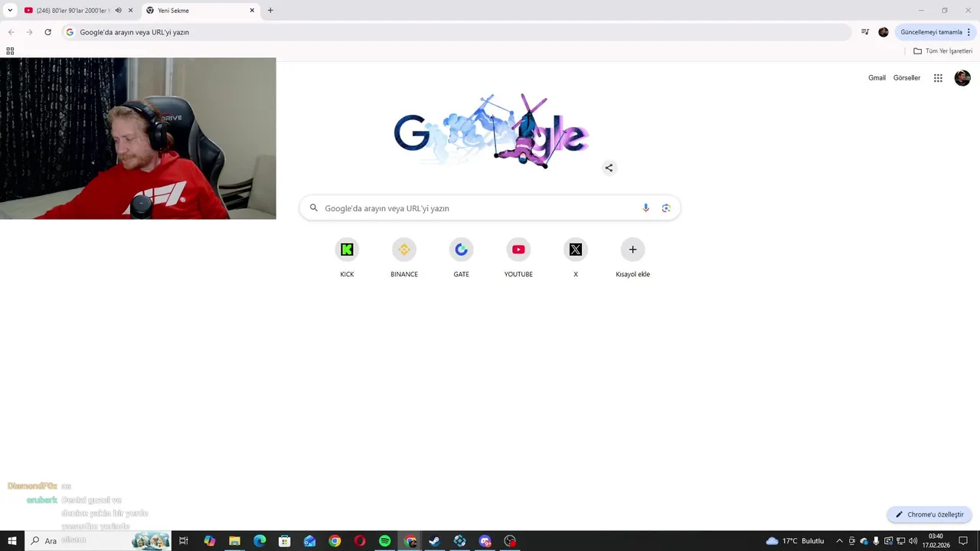
Task: Open the bookmarks bar apps grid
Action: click(x=10, y=51)
